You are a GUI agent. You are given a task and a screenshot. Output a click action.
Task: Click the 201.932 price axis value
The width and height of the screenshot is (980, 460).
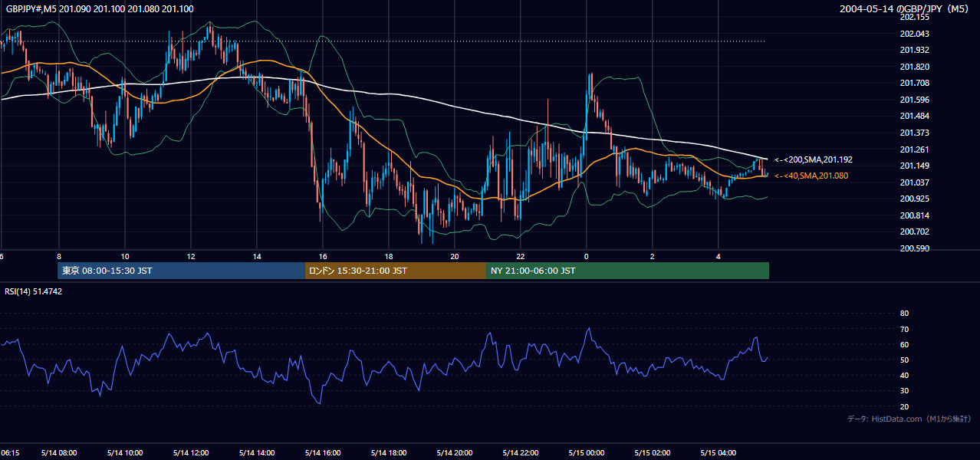click(914, 50)
